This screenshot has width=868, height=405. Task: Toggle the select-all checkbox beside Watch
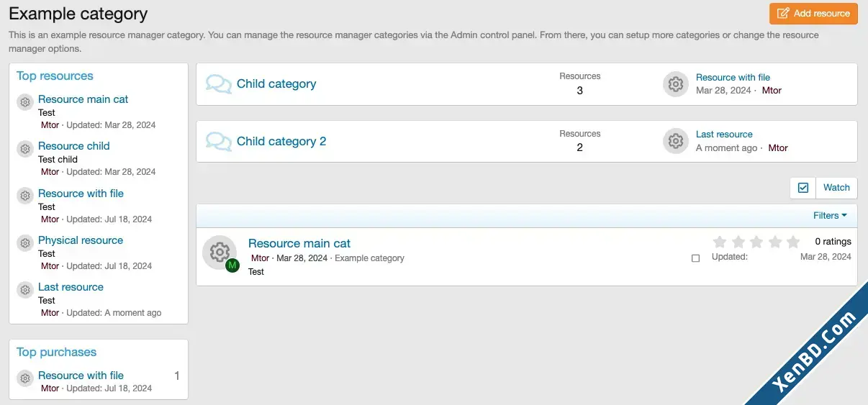(803, 188)
